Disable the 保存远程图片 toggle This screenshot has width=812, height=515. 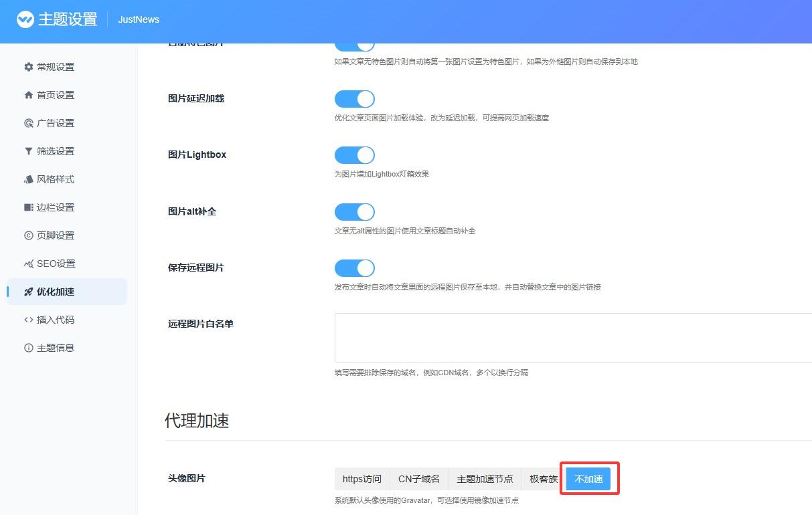tap(354, 268)
